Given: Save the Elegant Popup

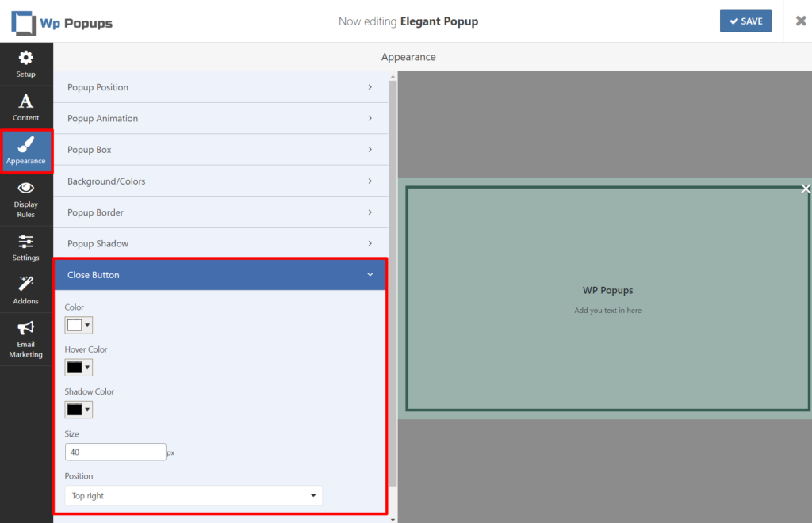Looking at the screenshot, I should [745, 21].
